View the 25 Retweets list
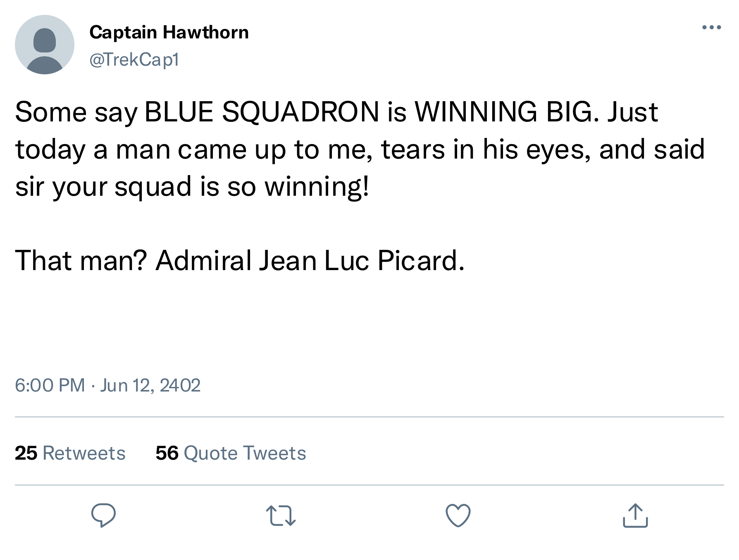The height and width of the screenshot is (560, 739). [70, 453]
